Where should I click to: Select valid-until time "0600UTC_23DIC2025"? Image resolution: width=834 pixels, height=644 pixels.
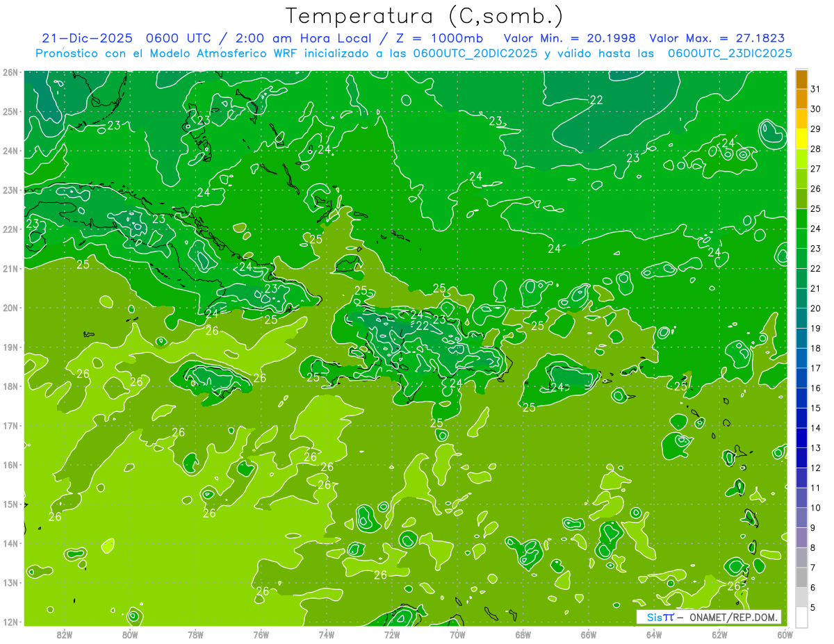point(730,53)
